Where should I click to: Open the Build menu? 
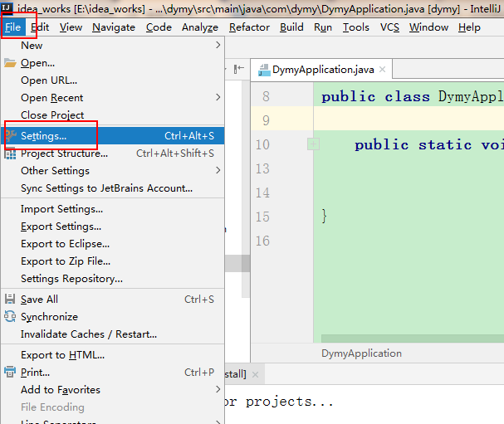tap(291, 27)
